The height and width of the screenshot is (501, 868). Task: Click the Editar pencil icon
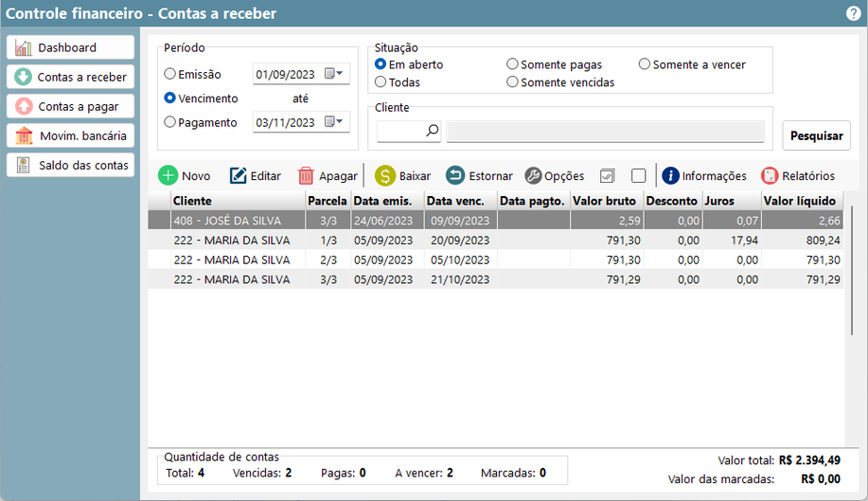coord(239,176)
